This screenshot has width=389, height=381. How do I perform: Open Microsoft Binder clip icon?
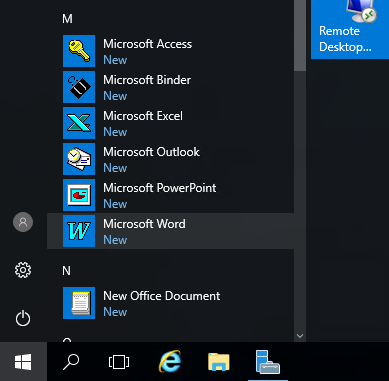click(79, 87)
